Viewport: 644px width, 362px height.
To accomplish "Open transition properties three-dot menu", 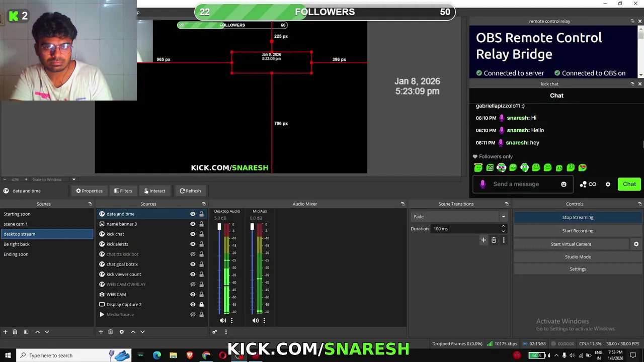I will tap(504, 240).
